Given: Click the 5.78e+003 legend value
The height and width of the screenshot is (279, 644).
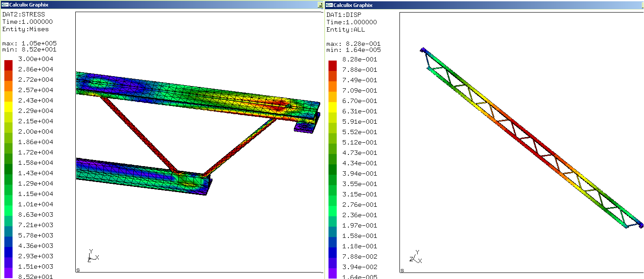Looking at the screenshot, I should 35,235.
